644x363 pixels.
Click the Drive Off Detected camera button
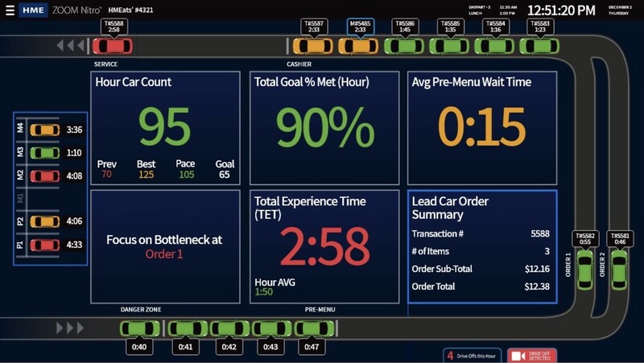tap(531, 355)
